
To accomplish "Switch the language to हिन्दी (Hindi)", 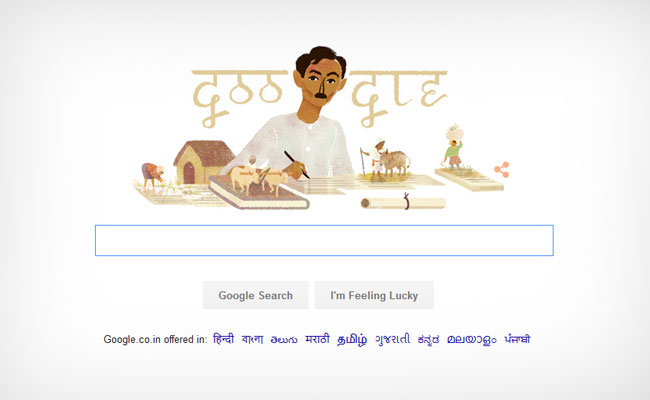I will (223, 339).
